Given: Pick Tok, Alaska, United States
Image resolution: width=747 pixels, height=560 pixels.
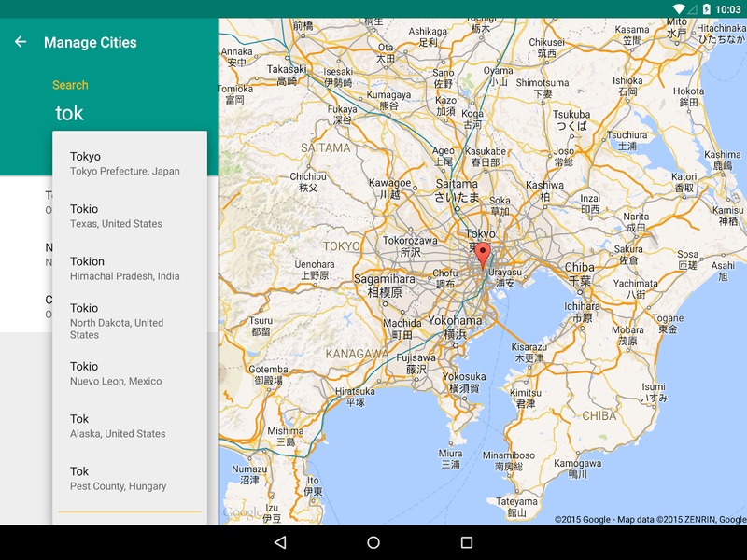Looking at the screenshot, I should 130,426.
